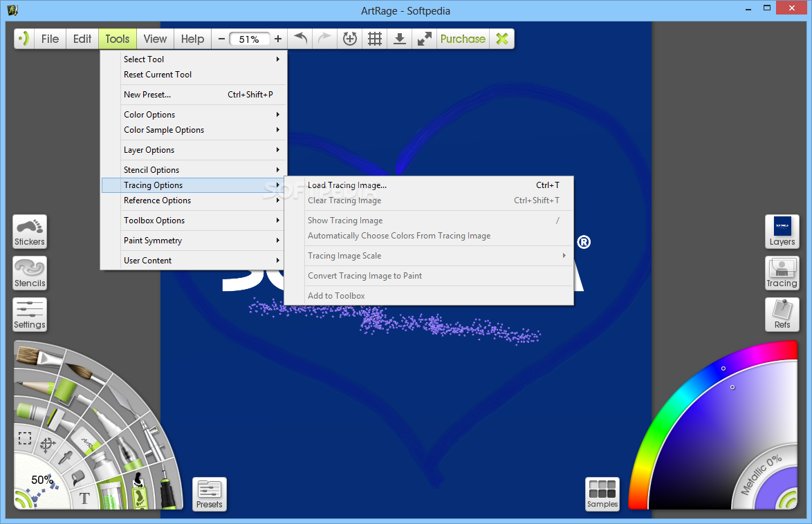This screenshot has width=812, height=524.
Task: Expand the Paint Symmetry submenu
Action: (x=194, y=241)
